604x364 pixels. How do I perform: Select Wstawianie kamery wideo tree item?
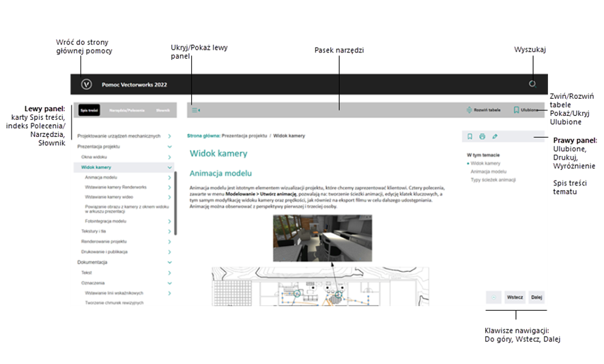pos(109,197)
